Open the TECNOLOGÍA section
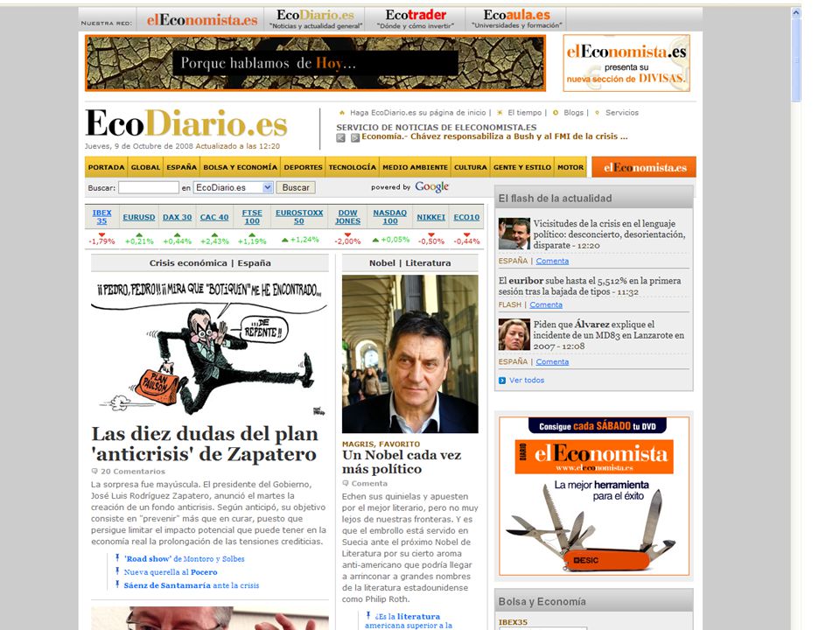This screenshot has width=840, height=630. tap(353, 167)
